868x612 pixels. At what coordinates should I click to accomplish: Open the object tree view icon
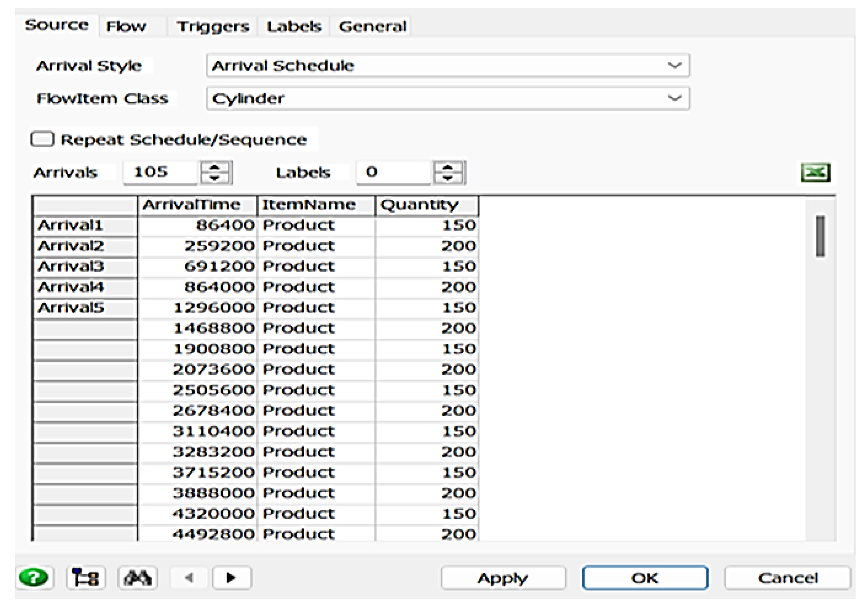(85, 577)
